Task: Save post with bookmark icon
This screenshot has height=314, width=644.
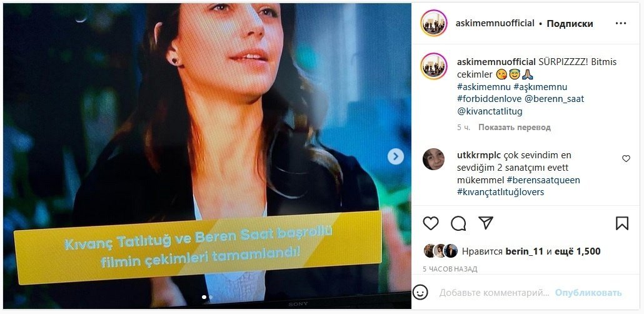Action: click(622, 223)
